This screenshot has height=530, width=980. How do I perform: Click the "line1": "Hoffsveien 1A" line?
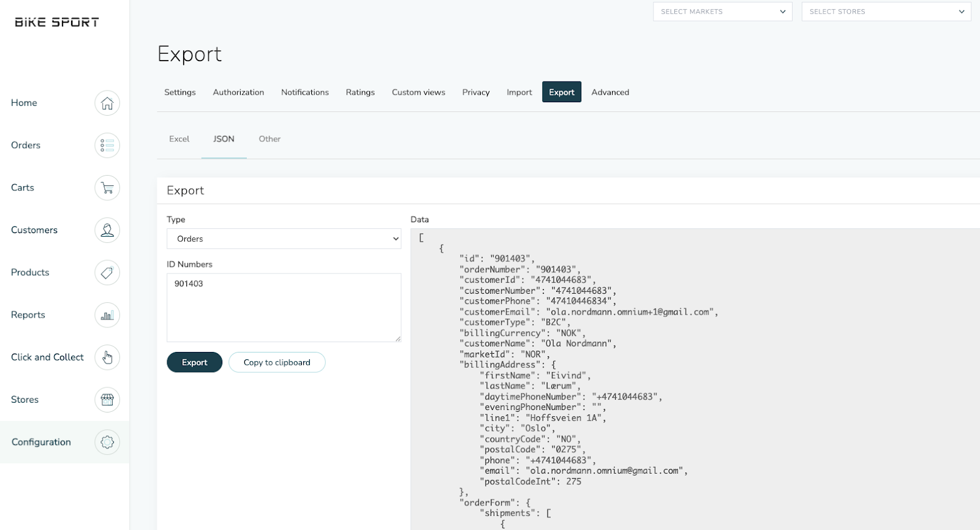tap(543, 418)
